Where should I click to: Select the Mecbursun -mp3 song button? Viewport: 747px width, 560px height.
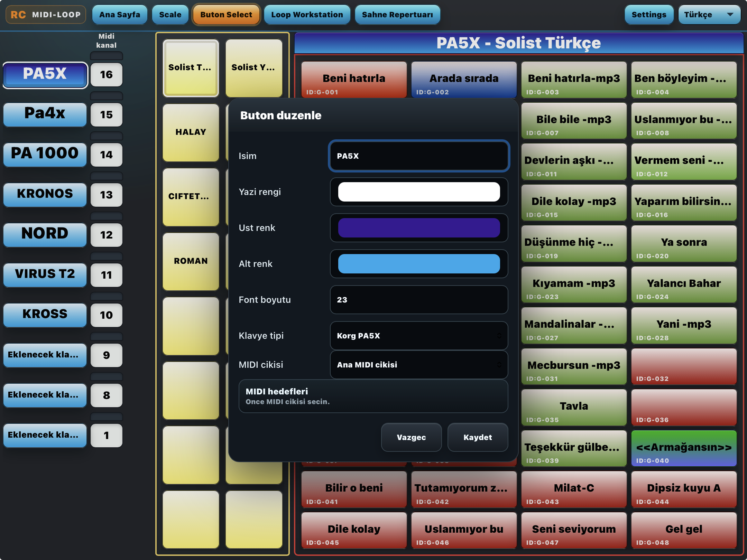pos(574,367)
